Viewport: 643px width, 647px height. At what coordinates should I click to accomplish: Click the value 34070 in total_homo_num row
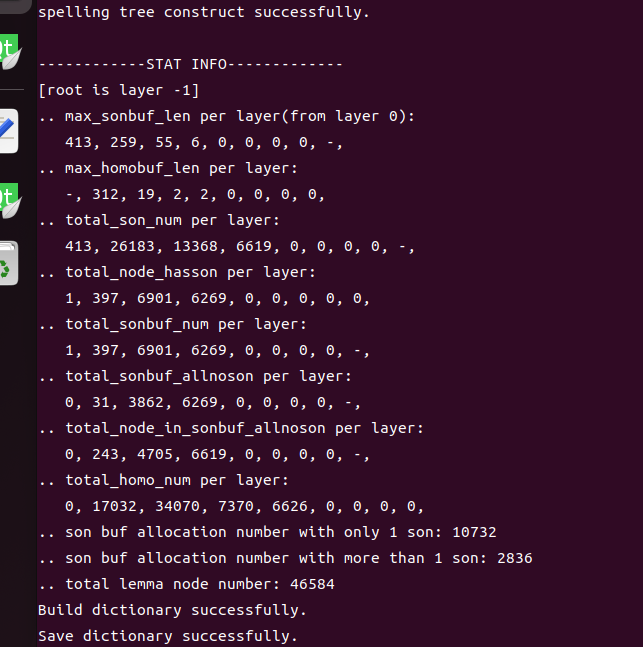[177, 506]
